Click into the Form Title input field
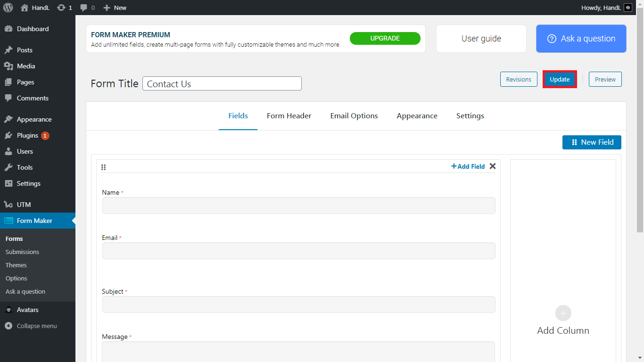 point(222,84)
